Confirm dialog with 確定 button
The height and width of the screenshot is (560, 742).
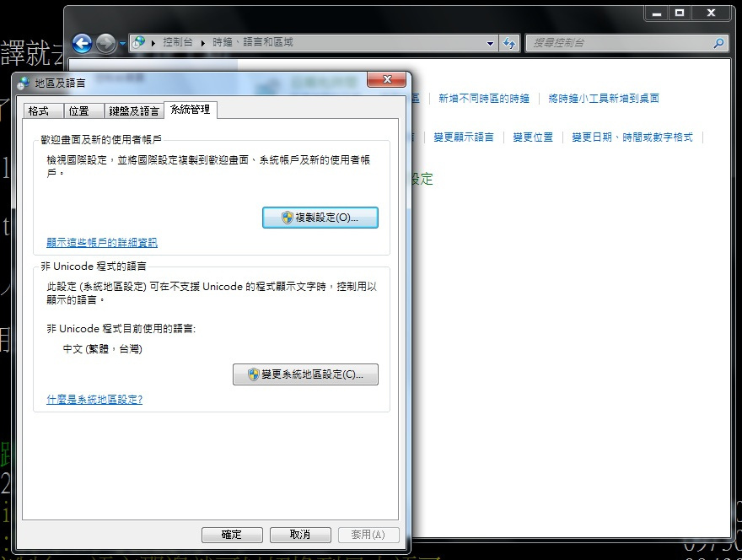pos(232,535)
